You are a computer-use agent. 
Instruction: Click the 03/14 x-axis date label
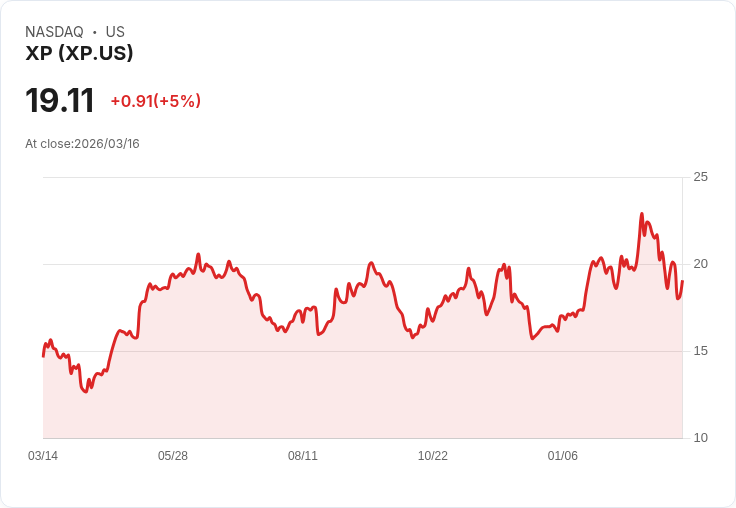[43, 456]
